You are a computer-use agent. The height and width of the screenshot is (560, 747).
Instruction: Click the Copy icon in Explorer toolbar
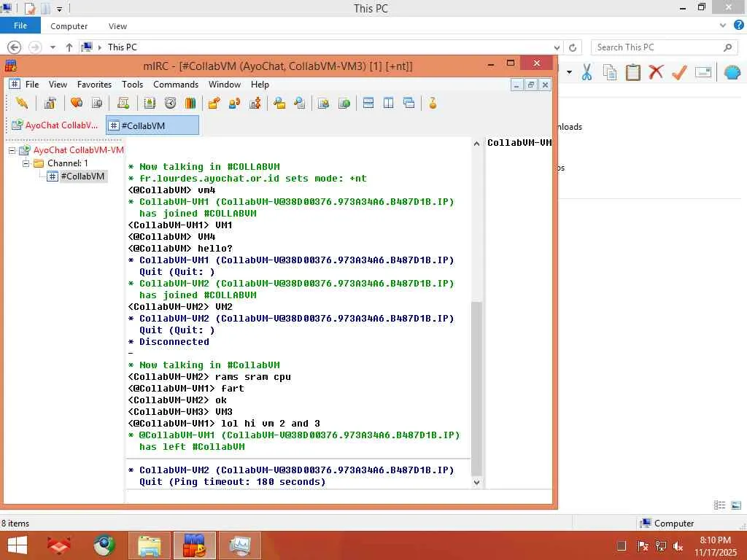click(x=610, y=72)
